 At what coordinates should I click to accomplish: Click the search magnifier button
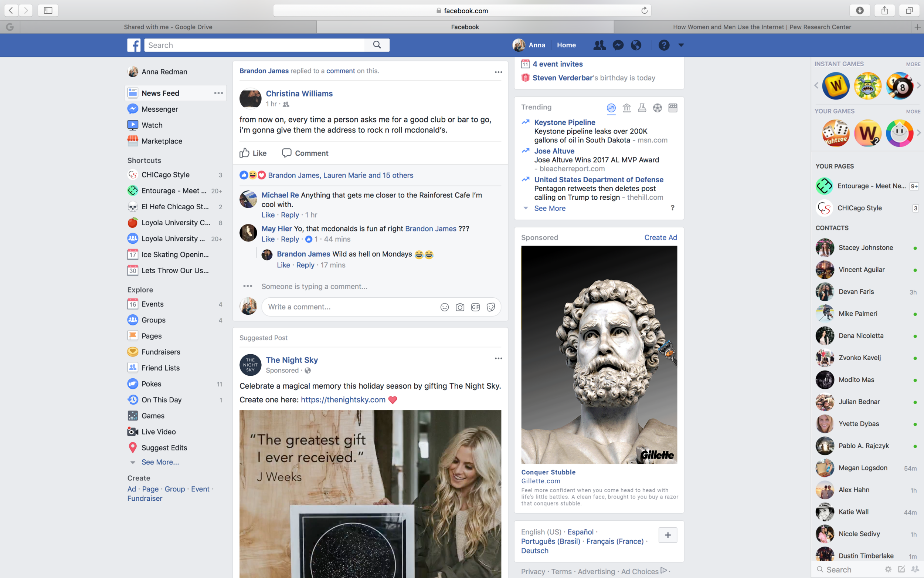[377, 45]
